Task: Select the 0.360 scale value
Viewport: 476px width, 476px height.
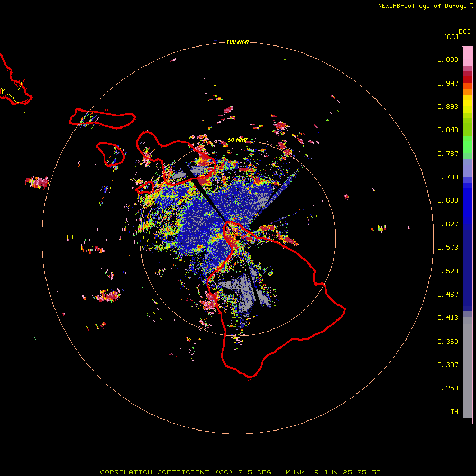Action: [448, 342]
